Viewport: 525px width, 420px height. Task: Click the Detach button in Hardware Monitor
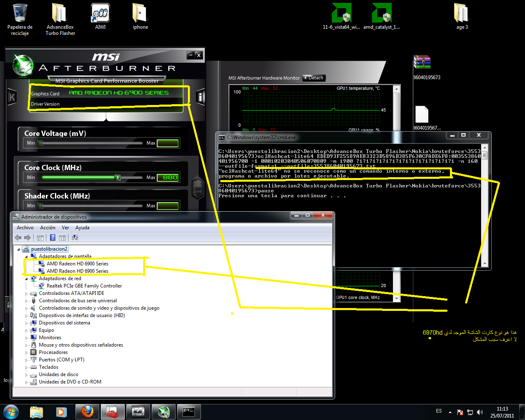(313, 78)
